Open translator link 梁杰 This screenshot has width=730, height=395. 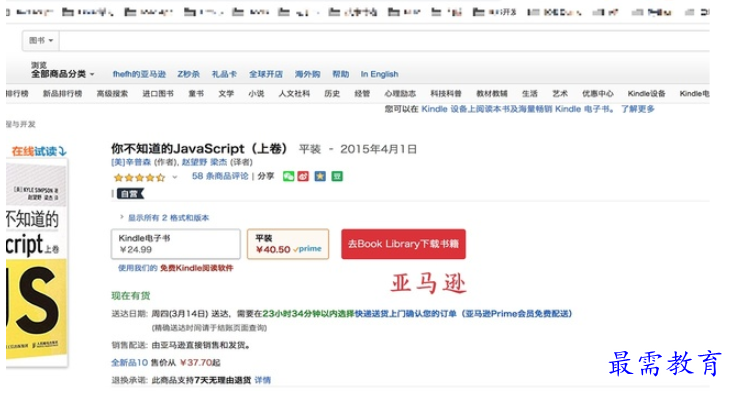point(218,162)
